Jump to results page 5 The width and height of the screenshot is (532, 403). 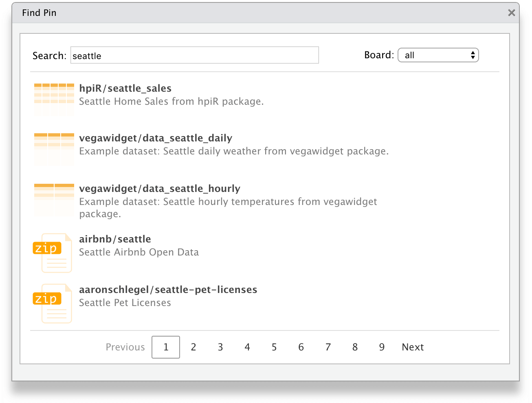(x=274, y=347)
